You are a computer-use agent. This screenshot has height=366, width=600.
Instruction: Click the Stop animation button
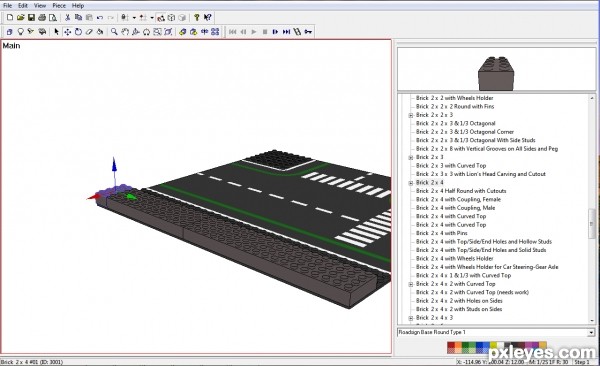(x=265, y=32)
